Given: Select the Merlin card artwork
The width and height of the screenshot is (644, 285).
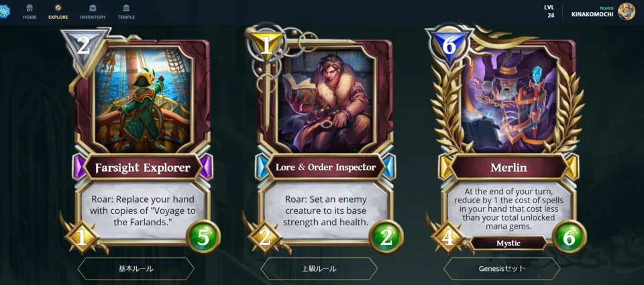Looking at the screenshot, I should tap(509, 99).
